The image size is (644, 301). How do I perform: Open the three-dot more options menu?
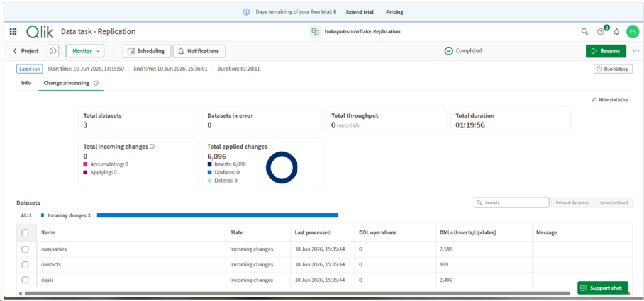point(636,51)
